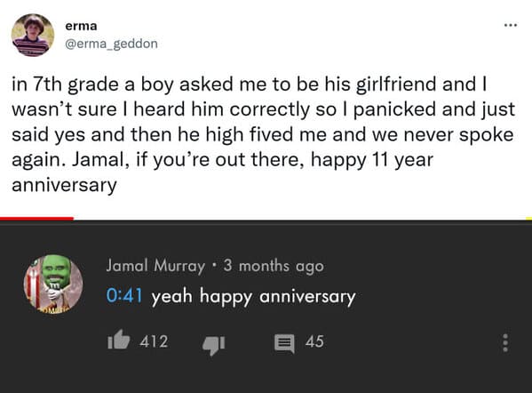Open the replies speech bubble icon
This screenshot has width=532, height=393.
click(x=284, y=343)
